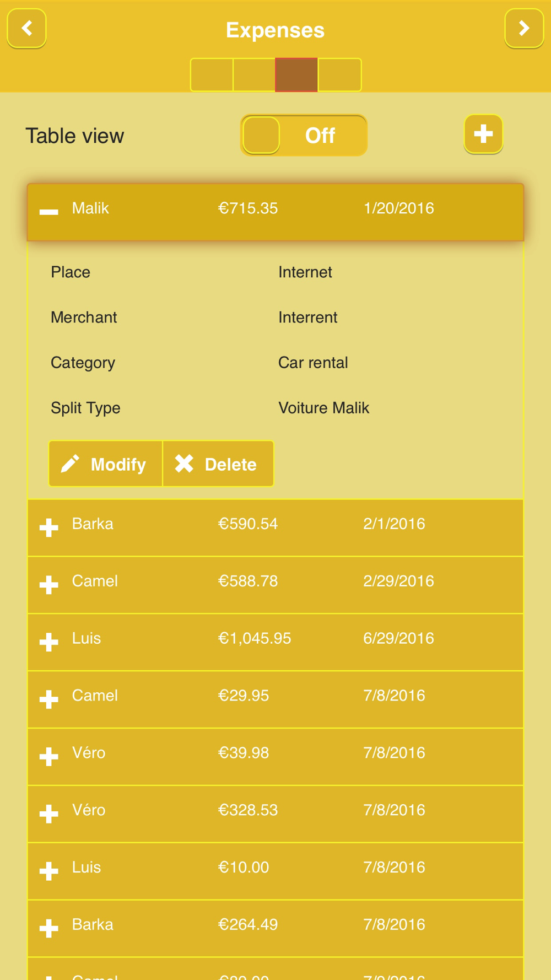
Task: Expand Camel €29.95 expense details
Action: coord(49,699)
